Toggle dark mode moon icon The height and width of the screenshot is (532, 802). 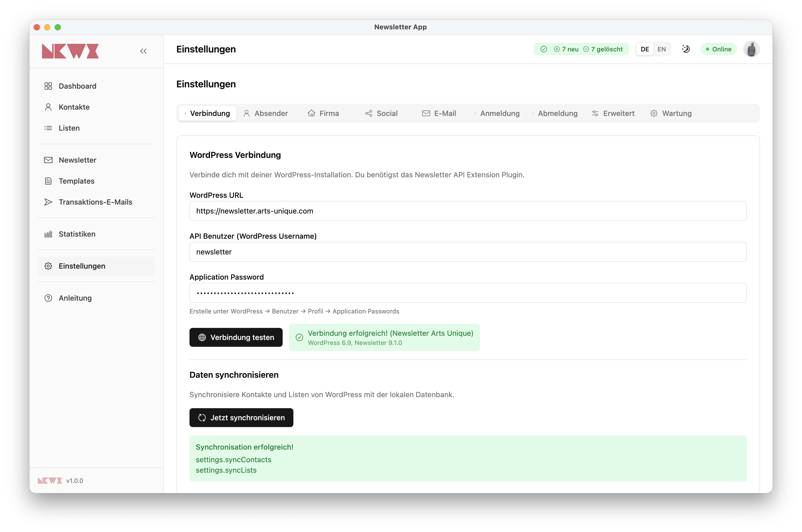685,49
